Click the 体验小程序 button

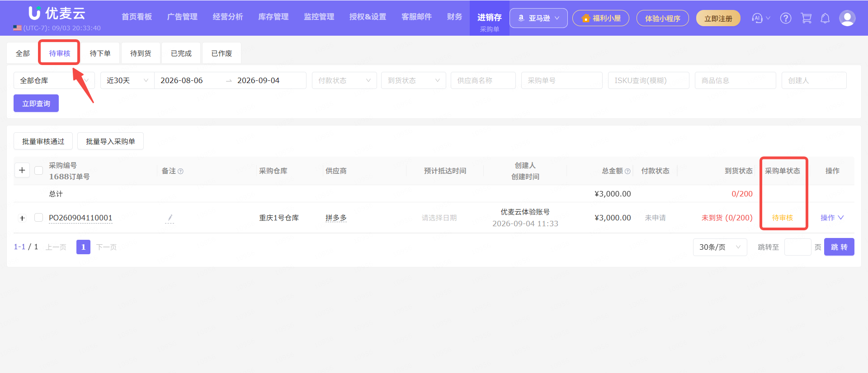pos(662,18)
